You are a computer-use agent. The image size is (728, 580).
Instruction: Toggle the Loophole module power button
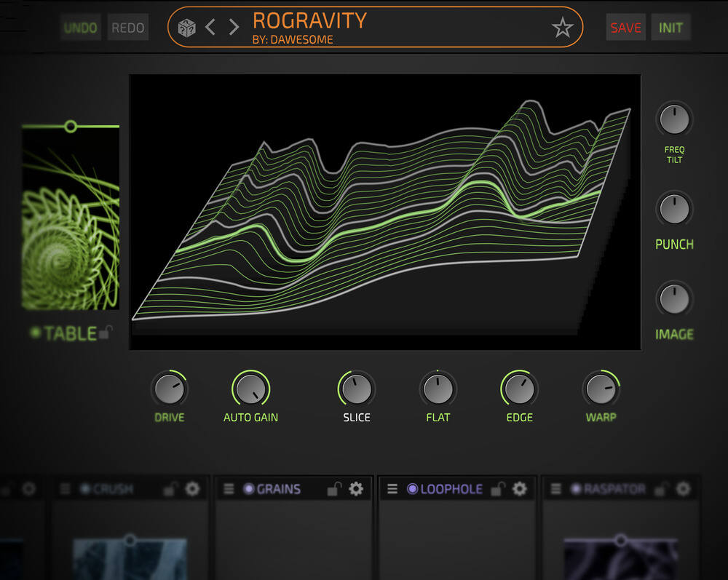pyautogui.click(x=412, y=489)
